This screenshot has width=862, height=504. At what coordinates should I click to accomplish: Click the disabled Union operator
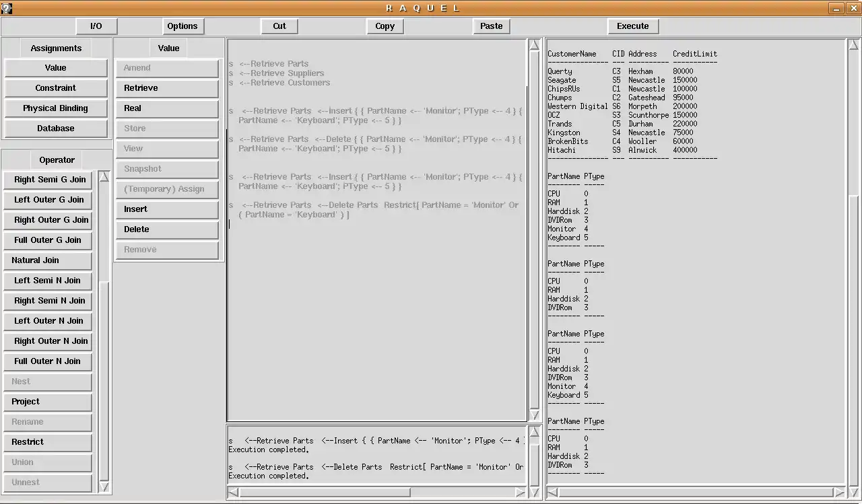click(x=48, y=462)
